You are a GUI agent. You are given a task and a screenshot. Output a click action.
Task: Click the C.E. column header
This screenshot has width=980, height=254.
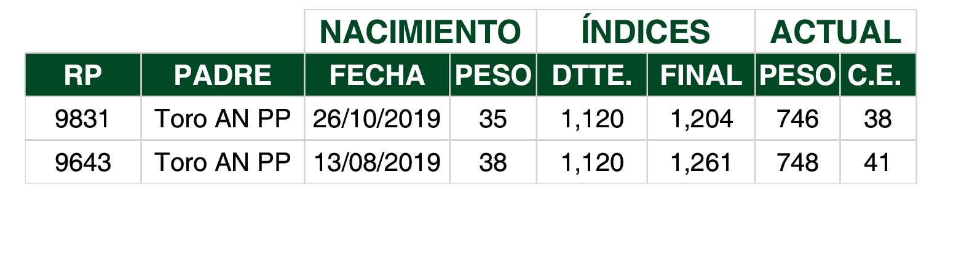878,75
